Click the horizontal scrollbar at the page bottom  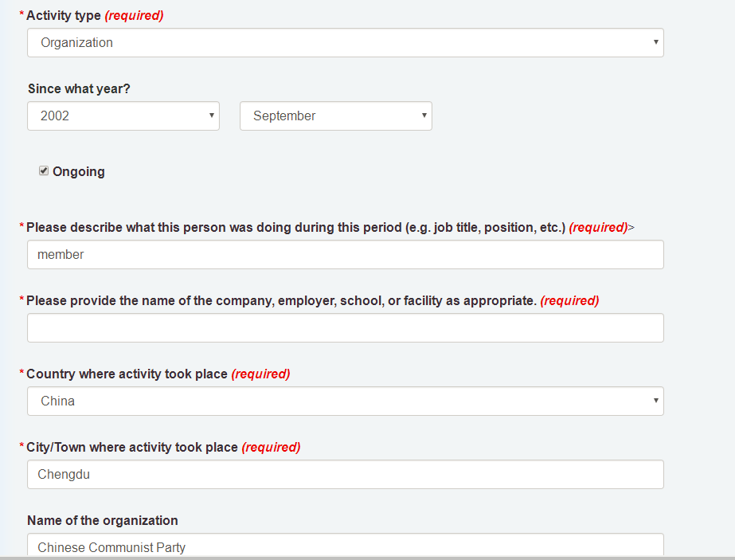(368, 558)
